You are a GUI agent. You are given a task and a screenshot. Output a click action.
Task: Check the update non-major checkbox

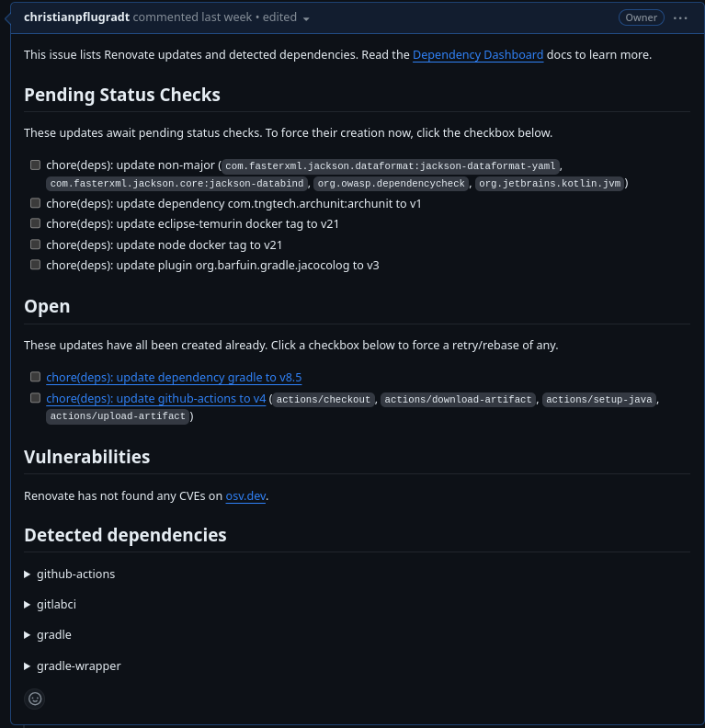35,165
